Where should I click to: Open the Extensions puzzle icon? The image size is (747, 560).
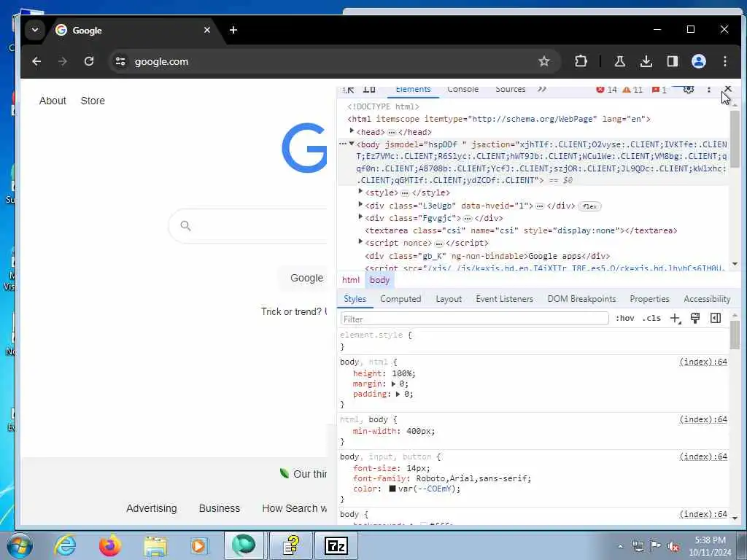[581, 61]
